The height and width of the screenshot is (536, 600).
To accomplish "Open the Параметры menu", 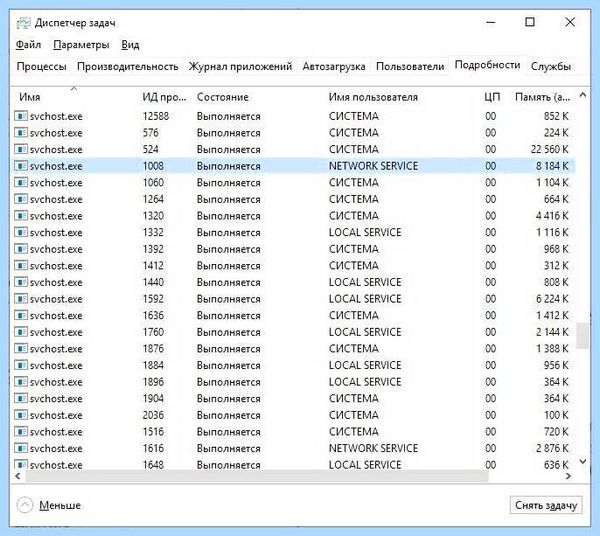I will (81, 45).
